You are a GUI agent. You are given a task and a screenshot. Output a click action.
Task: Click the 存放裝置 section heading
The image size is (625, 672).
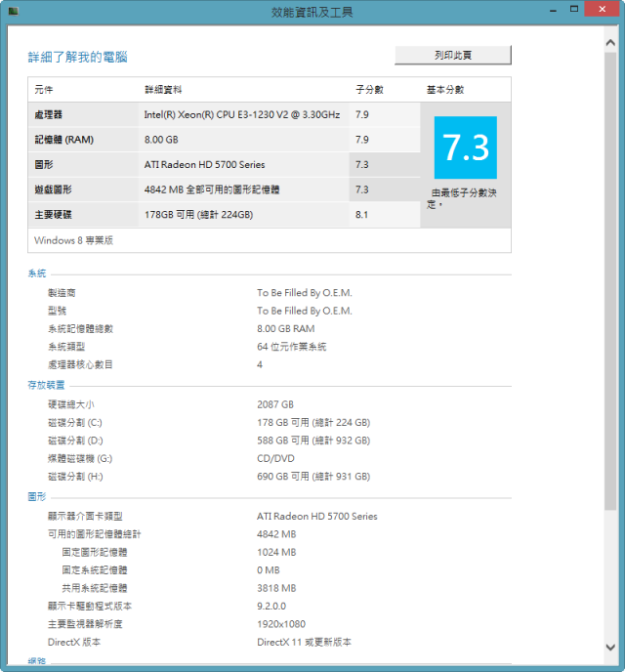click(46, 385)
